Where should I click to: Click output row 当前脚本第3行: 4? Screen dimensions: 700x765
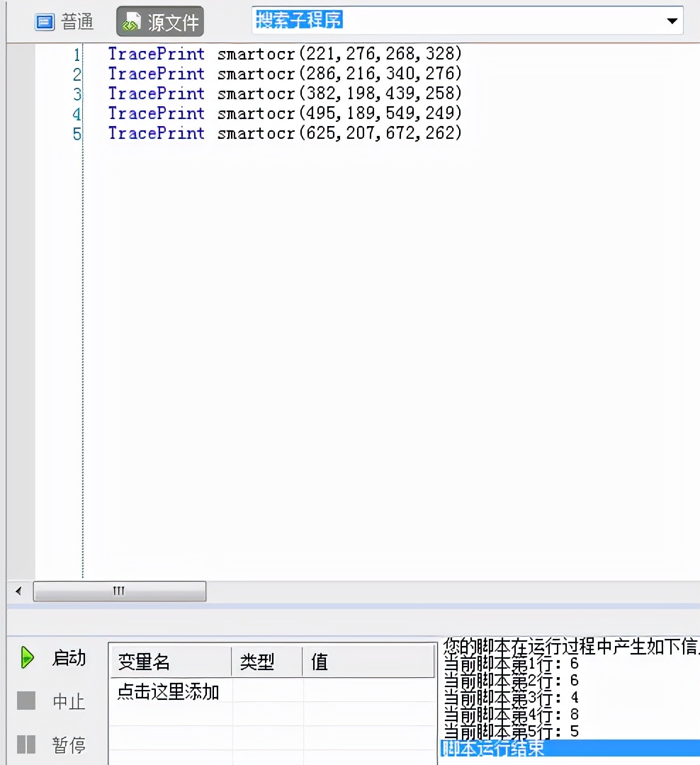click(511, 698)
